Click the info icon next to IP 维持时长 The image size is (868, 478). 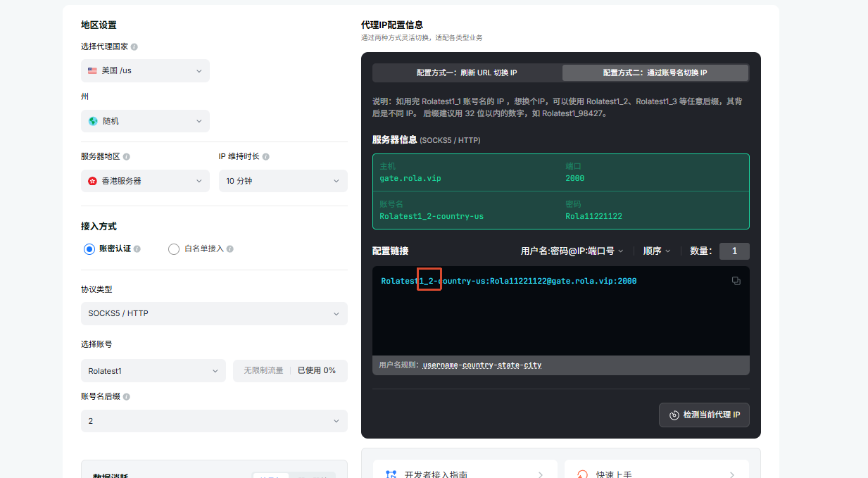point(266,156)
